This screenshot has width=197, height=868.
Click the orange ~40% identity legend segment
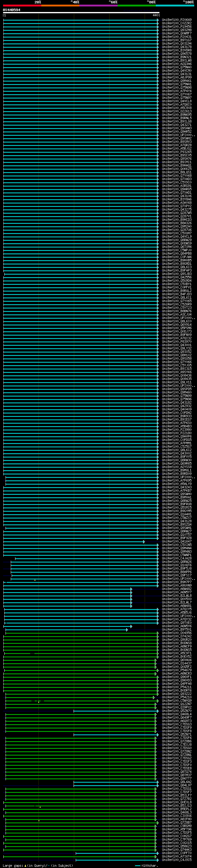60,6
